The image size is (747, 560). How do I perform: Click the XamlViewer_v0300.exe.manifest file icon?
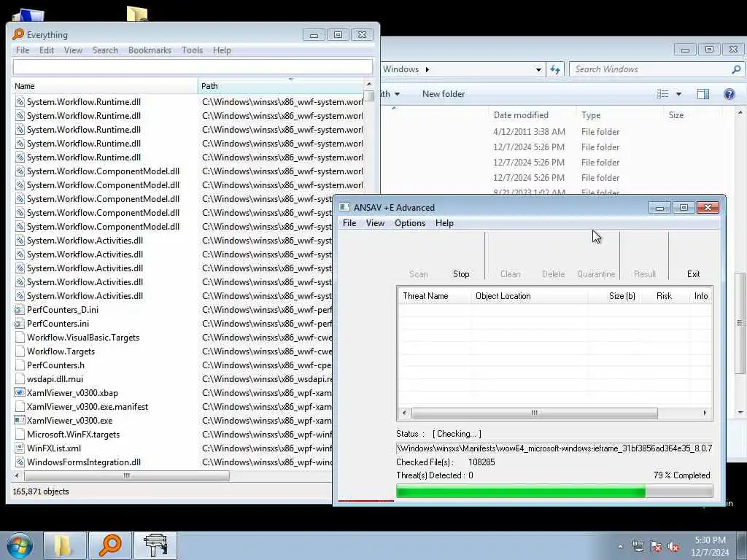tap(20, 407)
